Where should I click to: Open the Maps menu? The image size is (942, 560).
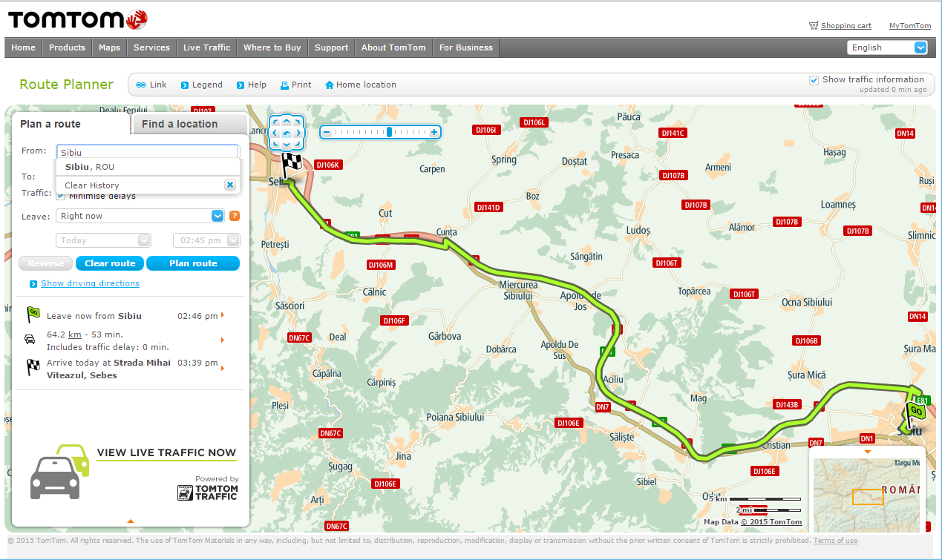pyautogui.click(x=109, y=47)
